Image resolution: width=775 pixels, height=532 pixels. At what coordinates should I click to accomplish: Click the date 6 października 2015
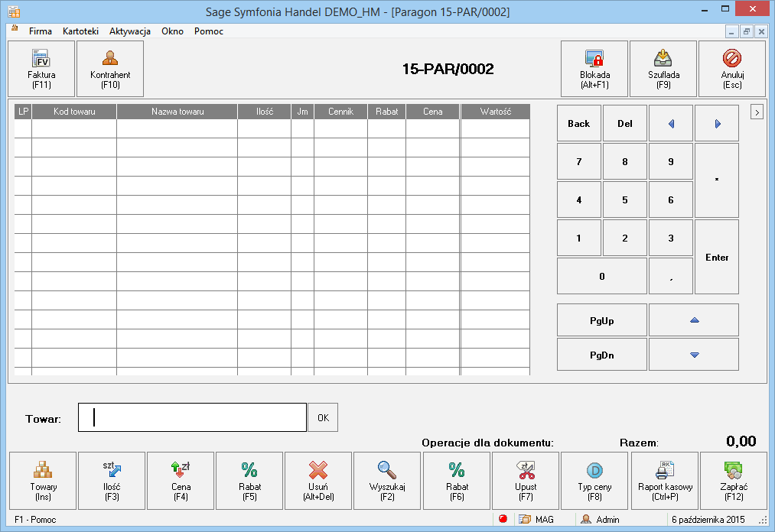coord(708,520)
